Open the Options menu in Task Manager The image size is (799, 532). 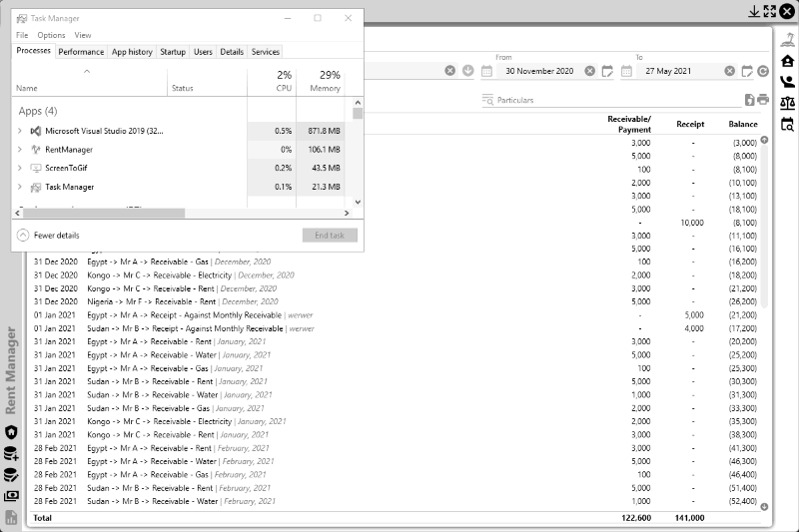coord(51,35)
